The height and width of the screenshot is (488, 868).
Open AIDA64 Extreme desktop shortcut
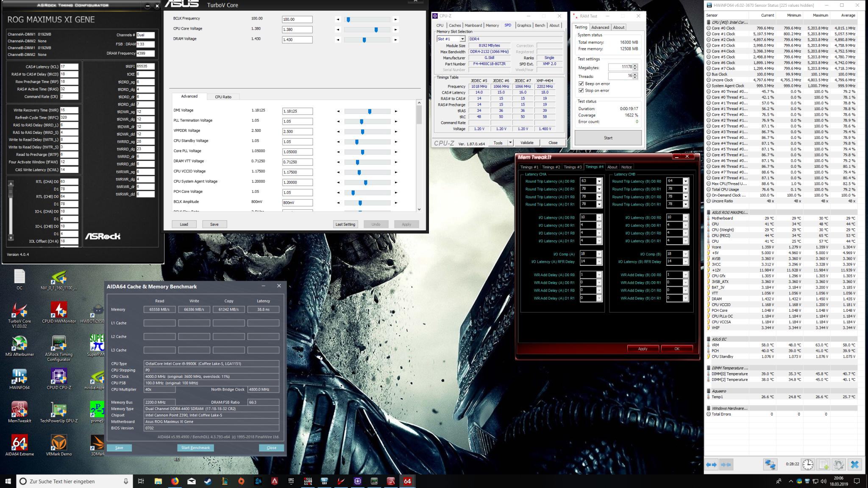pyautogui.click(x=19, y=445)
